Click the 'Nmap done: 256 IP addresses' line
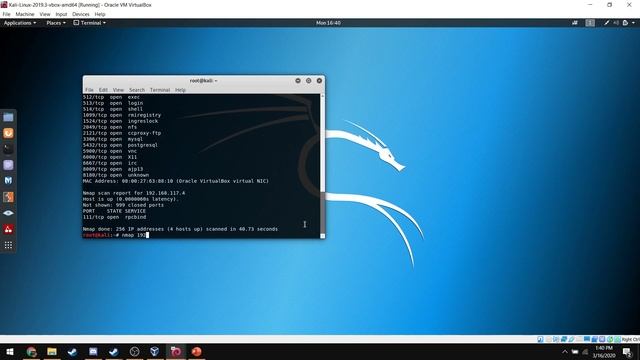This screenshot has width=640, height=360. click(180, 229)
